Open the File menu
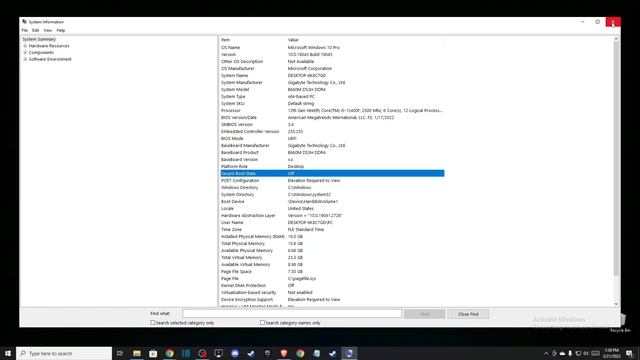The height and width of the screenshot is (360, 640). point(25,30)
